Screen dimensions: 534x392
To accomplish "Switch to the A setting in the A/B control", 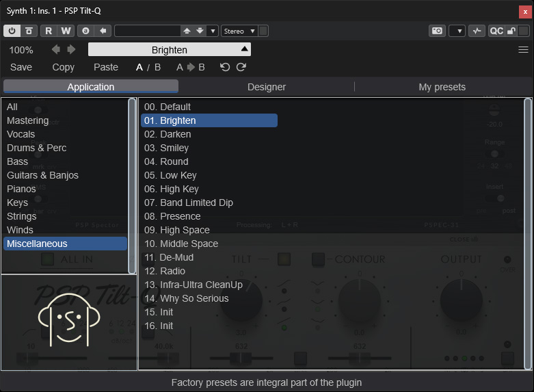I will (139, 67).
